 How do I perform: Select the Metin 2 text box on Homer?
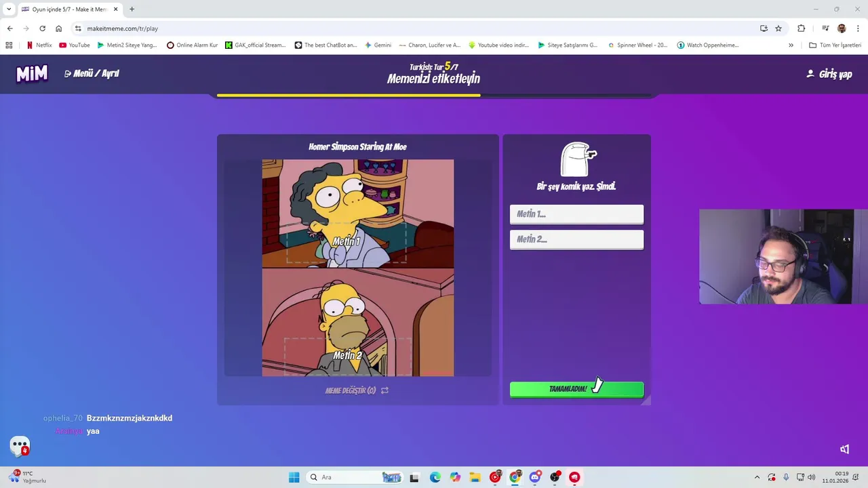click(347, 356)
